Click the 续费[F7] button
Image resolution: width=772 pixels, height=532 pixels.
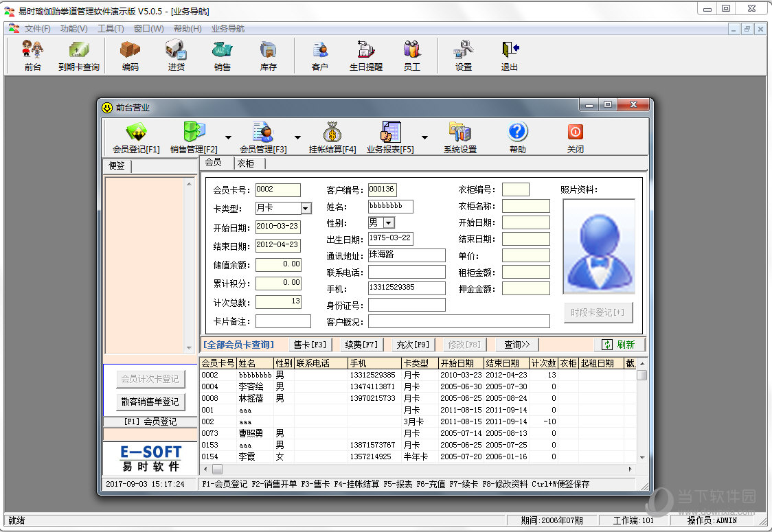tap(361, 345)
